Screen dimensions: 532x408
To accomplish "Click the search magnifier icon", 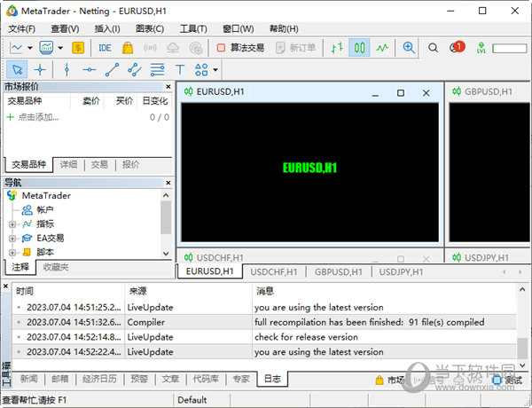I will click(x=434, y=48).
